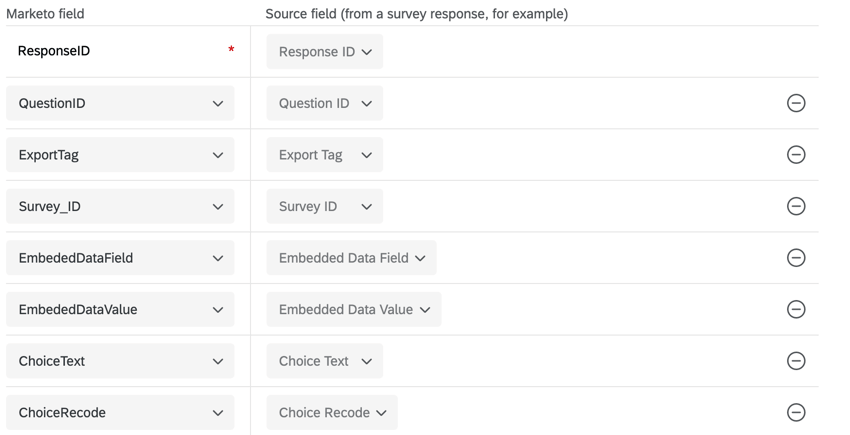Remove the Survey_ID mapping row
The width and height of the screenshot is (850, 435).
pyautogui.click(x=796, y=206)
